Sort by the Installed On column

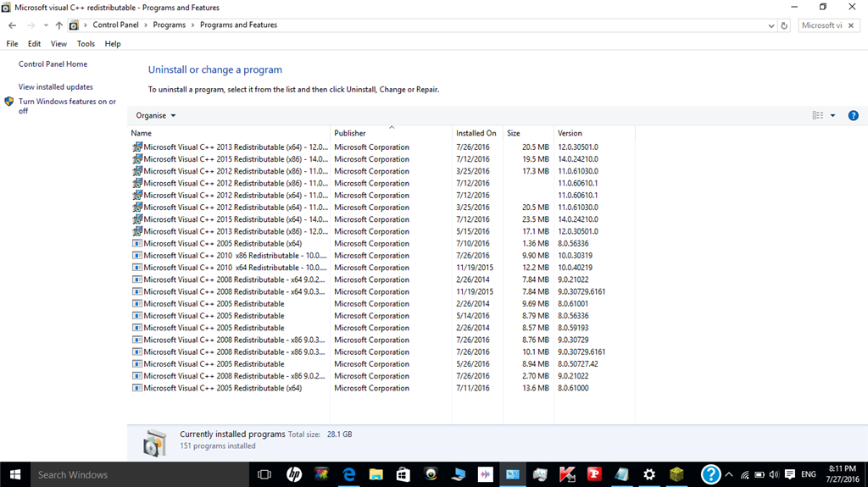click(477, 133)
